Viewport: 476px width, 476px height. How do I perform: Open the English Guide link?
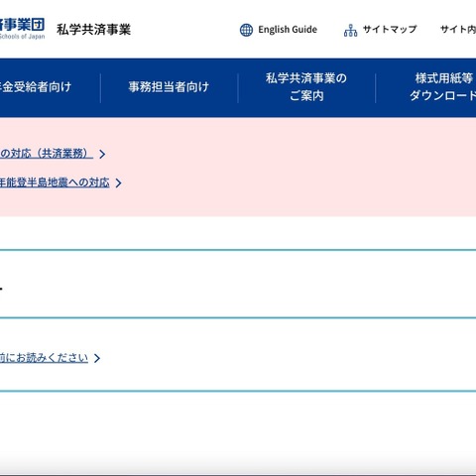(x=288, y=30)
